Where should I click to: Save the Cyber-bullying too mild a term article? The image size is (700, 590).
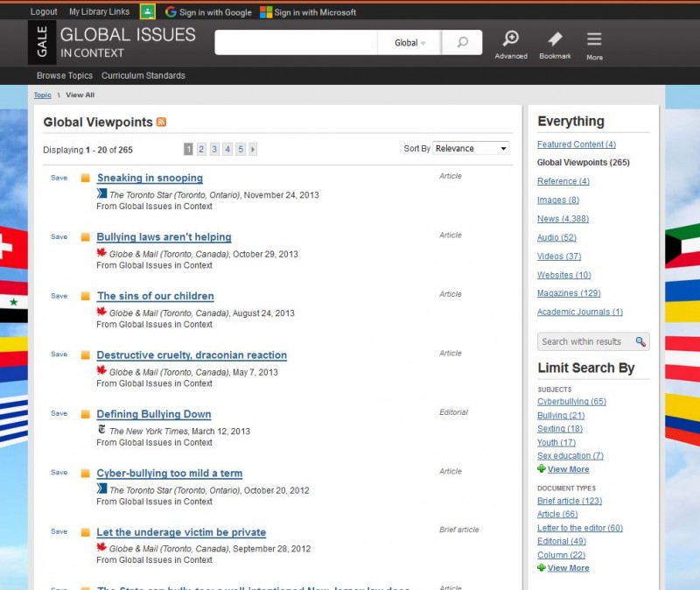coord(59,473)
